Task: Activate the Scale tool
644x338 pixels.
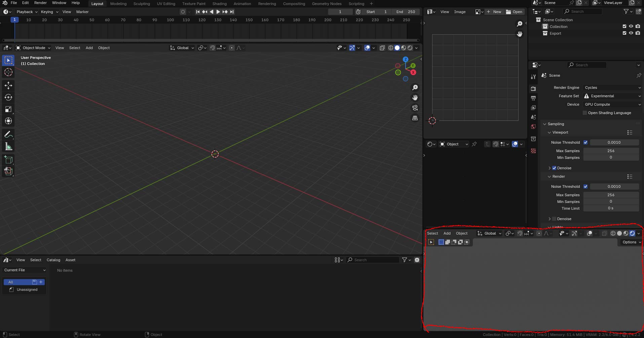Action: 8,109
